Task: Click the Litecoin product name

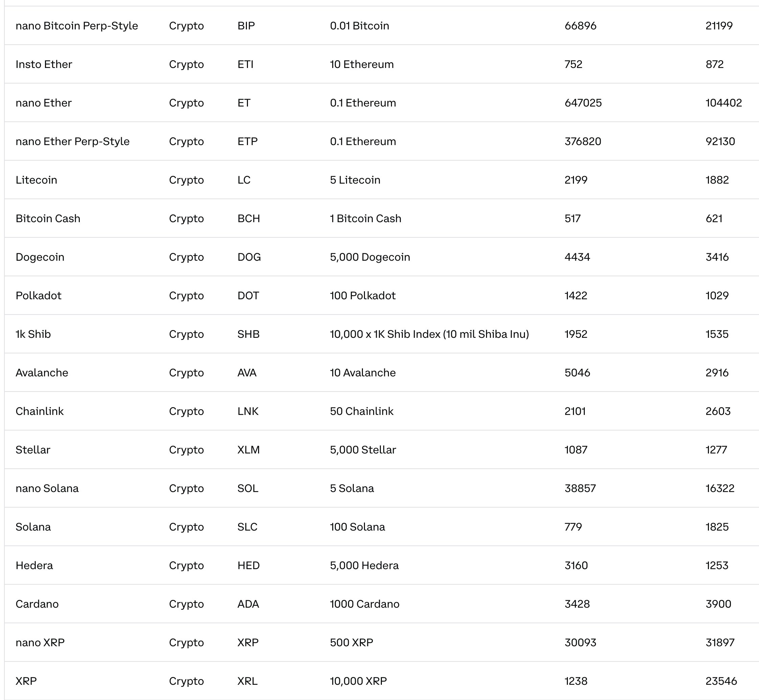Action: pos(37,180)
